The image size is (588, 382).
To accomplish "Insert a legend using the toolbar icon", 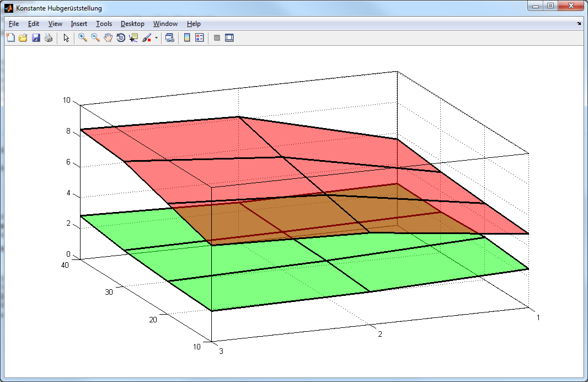I will click(x=200, y=38).
